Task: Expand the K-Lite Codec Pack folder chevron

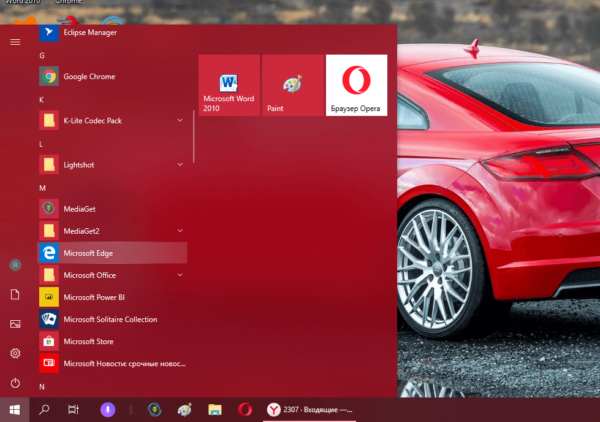Action: coord(180,121)
